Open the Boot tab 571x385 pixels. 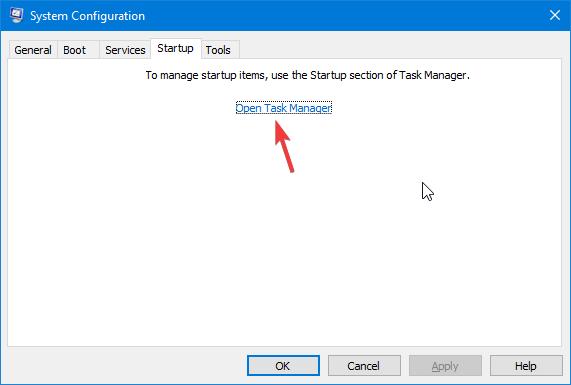pos(75,50)
